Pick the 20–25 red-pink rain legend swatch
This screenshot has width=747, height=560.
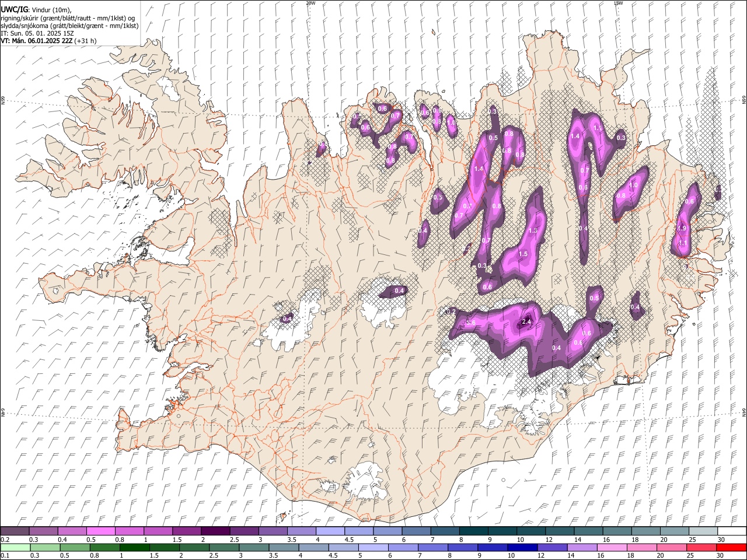672,548
